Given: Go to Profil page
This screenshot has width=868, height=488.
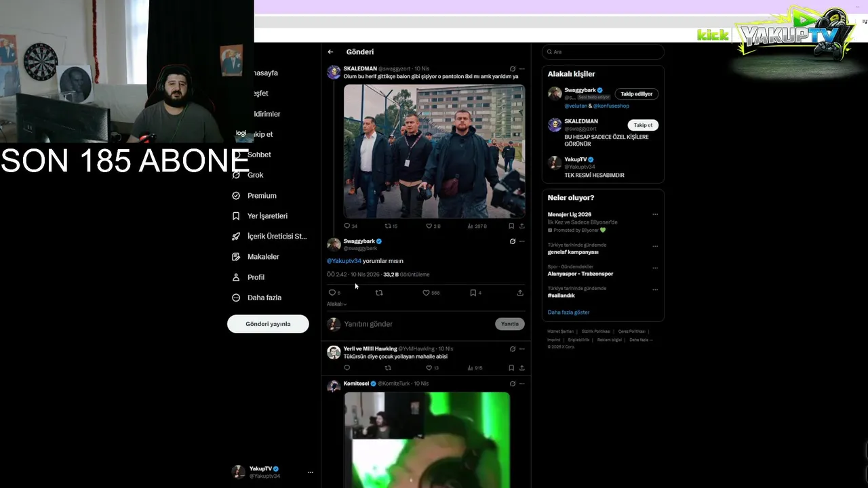Looking at the screenshot, I should (x=256, y=277).
